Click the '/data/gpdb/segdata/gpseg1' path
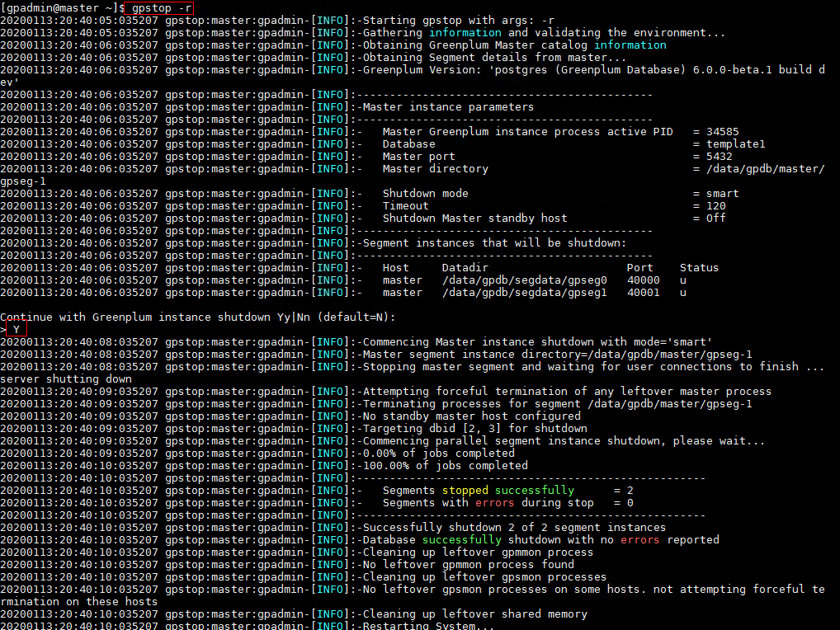The image size is (840, 630). point(525,292)
